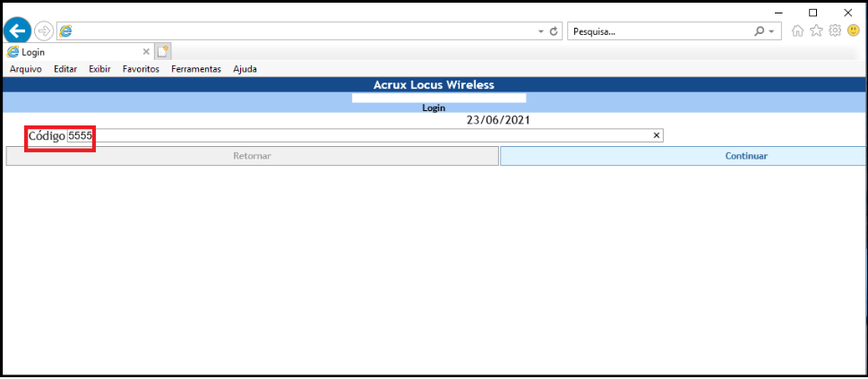Click the smiley feedback icon
This screenshot has height=379, width=868.
tap(853, 31)
